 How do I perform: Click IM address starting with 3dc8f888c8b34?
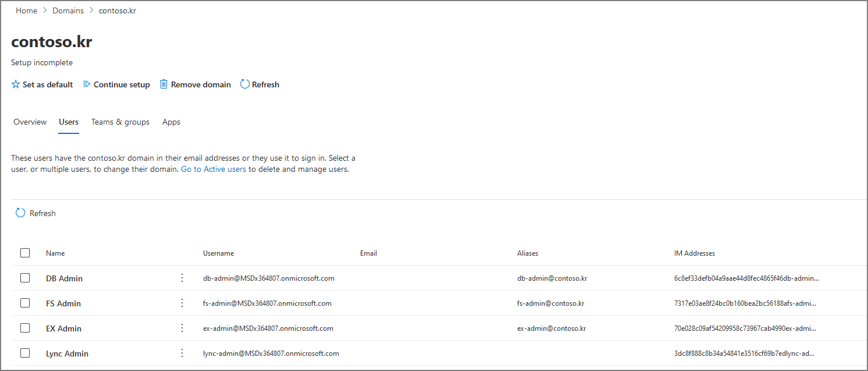[745, 354]
